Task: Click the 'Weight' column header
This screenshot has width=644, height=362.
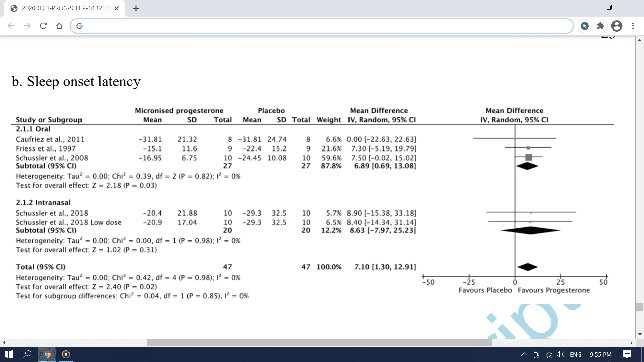Action: [329, 120]
